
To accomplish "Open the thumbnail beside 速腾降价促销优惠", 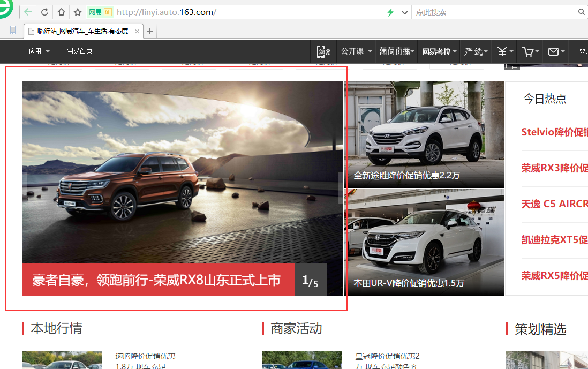I will pos(62,360).
